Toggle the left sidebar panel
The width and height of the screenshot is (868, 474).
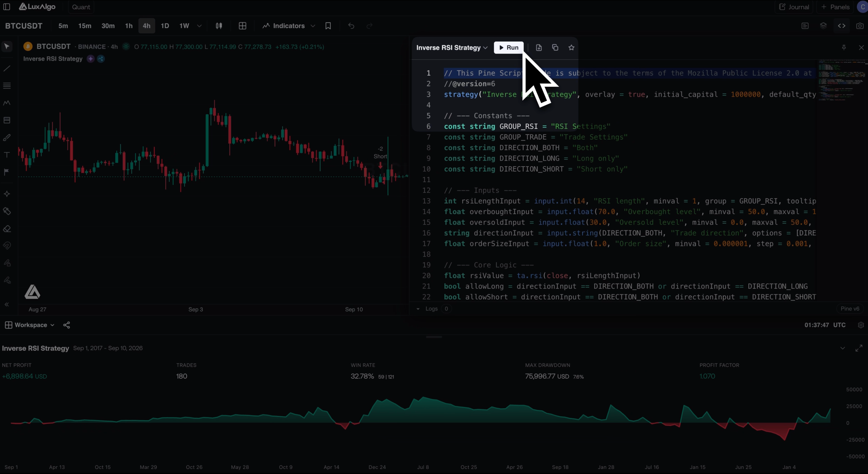pos(6,7)
